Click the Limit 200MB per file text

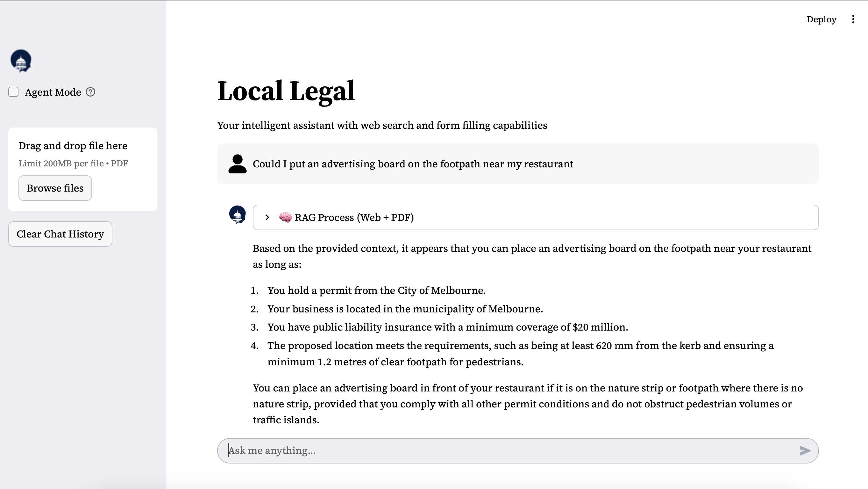coord(73,163)
